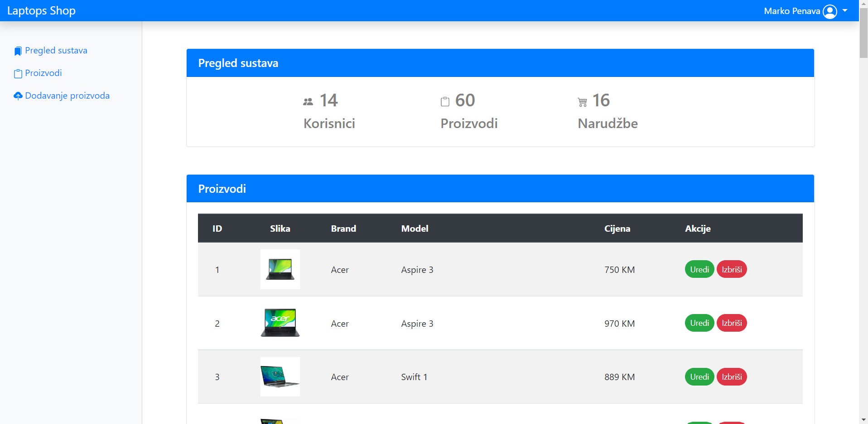Click the clipboard icon above Proizvodi count

[445, 100]
